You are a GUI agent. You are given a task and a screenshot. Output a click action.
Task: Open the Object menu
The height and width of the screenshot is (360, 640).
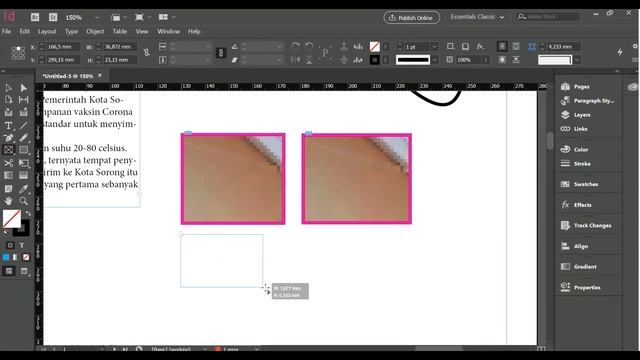(x=95, y=31)
